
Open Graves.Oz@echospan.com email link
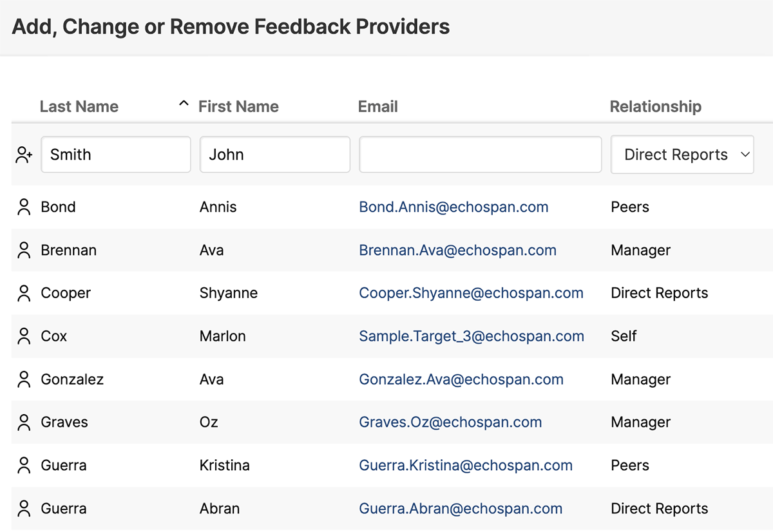click(x=450, y=423)
